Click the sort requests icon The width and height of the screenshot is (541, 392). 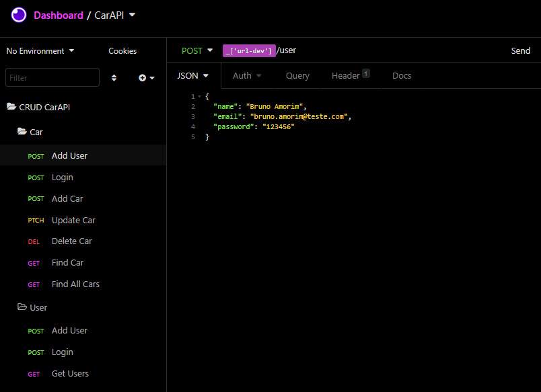(114, 78)
